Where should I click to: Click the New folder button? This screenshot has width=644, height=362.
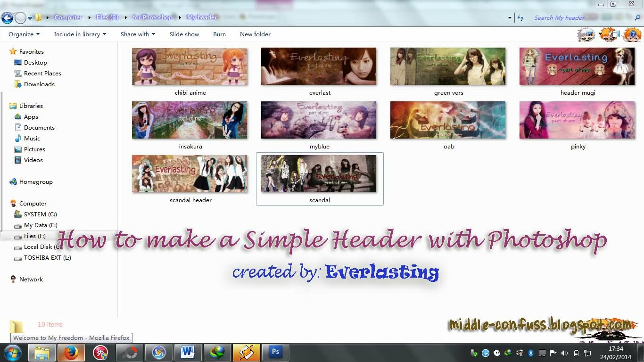(x=255, y=34)
